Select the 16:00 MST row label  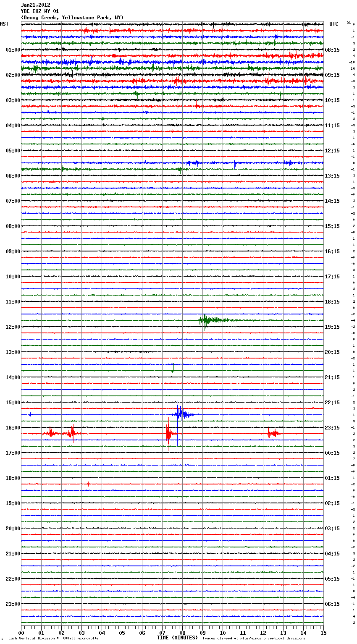pyautogui.click(x=13, y=428)
